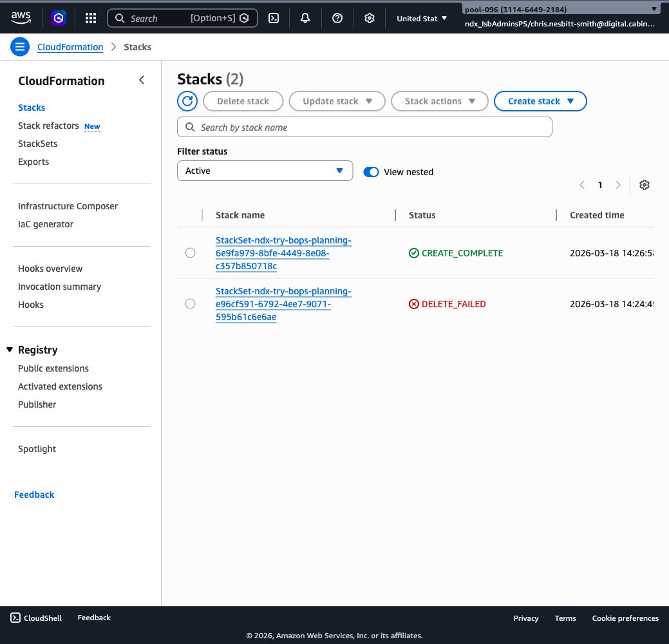Refresh the stacks list

click(187, 101)
